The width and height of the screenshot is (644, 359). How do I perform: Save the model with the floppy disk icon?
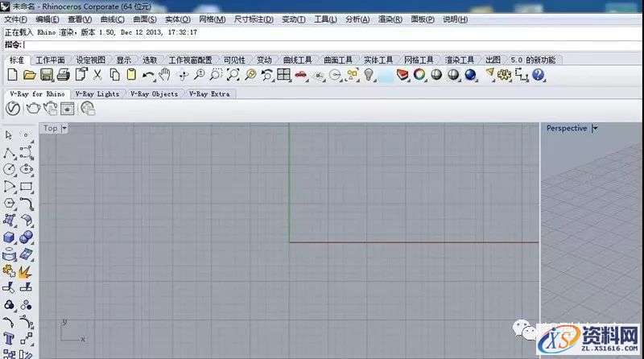[x=46, y=75]
